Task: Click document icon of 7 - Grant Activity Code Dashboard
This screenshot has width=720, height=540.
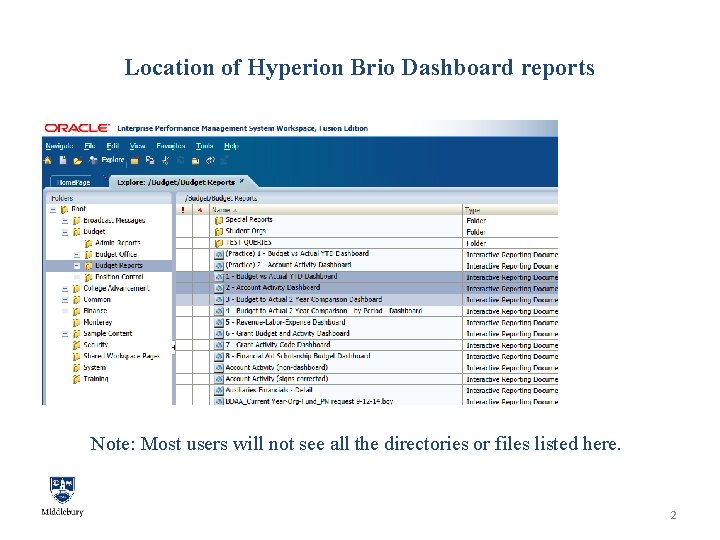Action: (x=219, y=345)
